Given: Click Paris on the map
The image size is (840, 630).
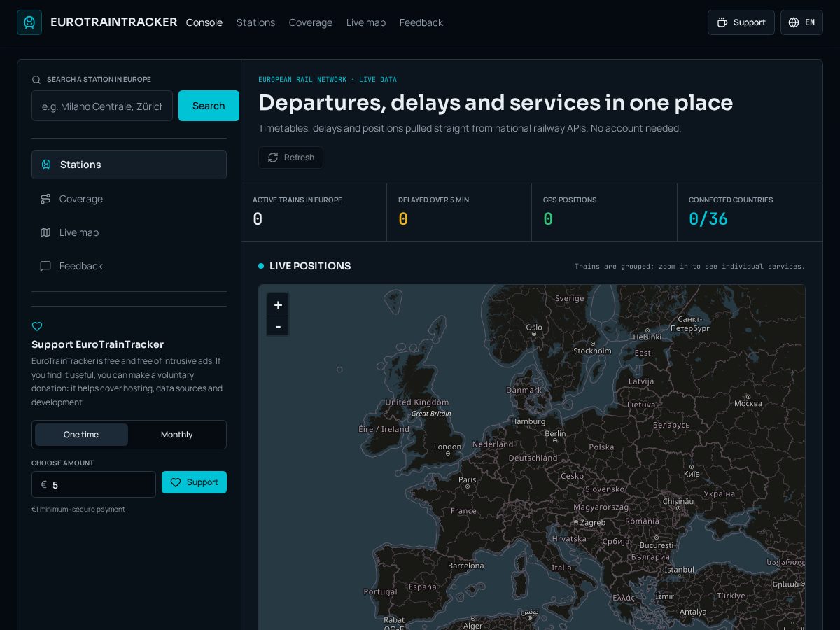Looking at the screenshot, I should 467,479.
